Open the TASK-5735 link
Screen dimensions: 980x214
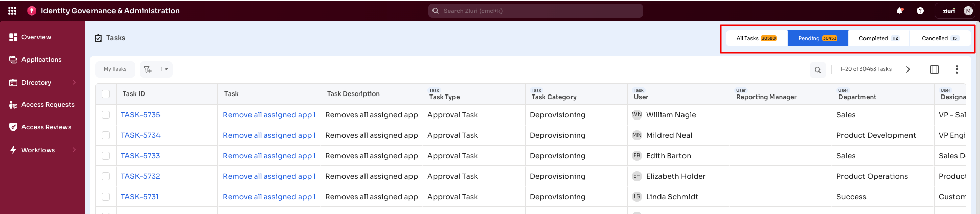click(141, 115)
